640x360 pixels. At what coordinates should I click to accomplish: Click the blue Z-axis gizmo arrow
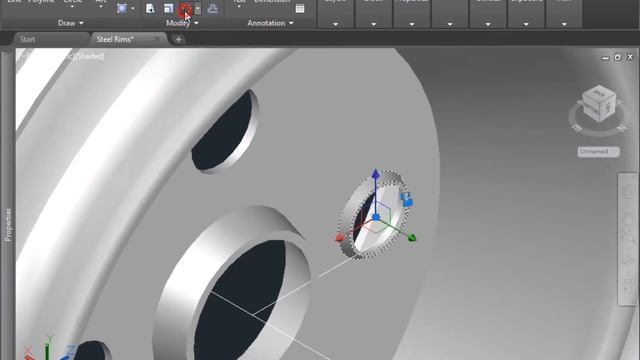(376, 174)
